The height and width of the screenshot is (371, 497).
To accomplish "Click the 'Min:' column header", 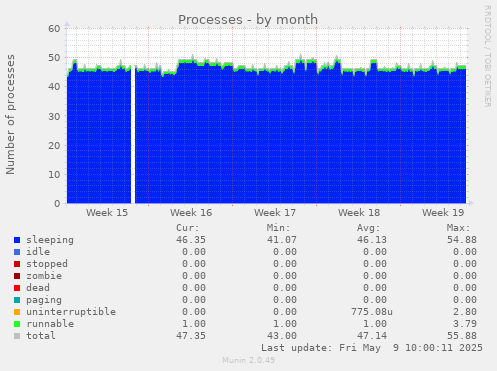I will click(278, 228).
